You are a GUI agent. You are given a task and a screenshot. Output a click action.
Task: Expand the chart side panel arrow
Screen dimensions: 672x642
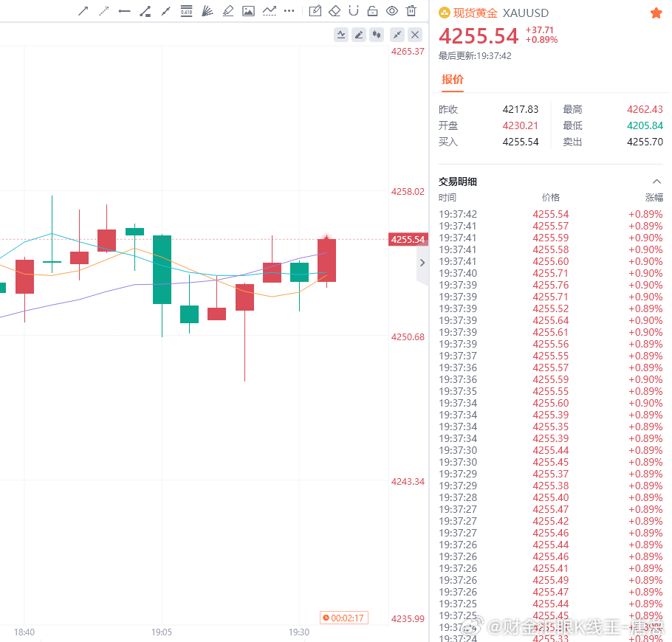(422, 263)
